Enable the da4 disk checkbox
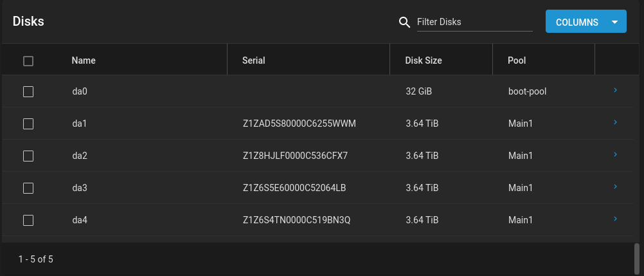Image resolution: width=644 pixels, height=276 pixels. 28,221
